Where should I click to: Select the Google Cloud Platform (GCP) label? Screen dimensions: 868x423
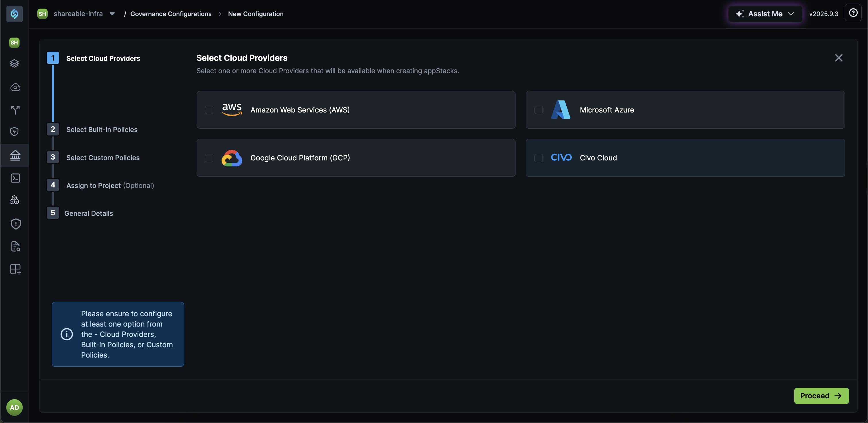(300, 158)
